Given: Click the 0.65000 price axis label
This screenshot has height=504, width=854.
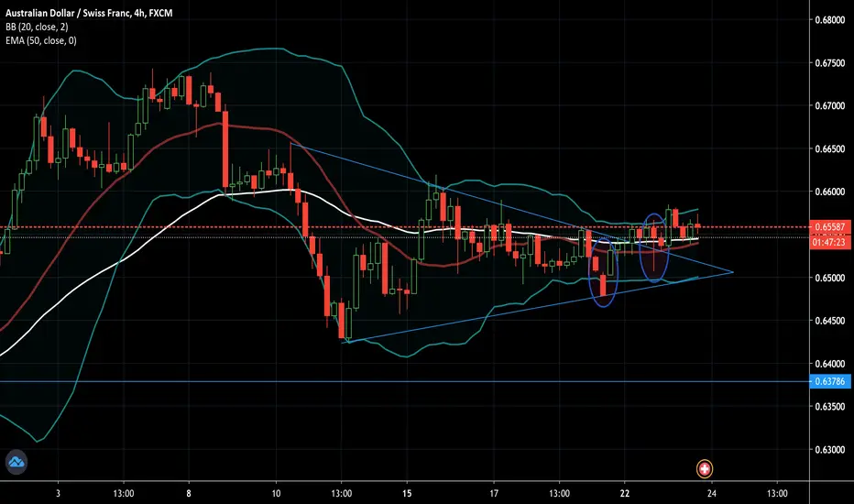Looking at the screenshot, I should (x=830, y=278).
